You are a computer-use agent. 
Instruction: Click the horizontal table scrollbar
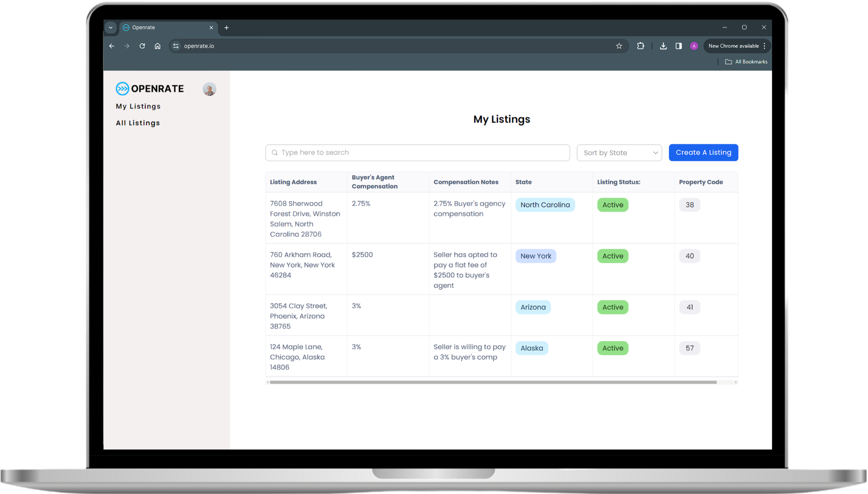tap(493, 382)
